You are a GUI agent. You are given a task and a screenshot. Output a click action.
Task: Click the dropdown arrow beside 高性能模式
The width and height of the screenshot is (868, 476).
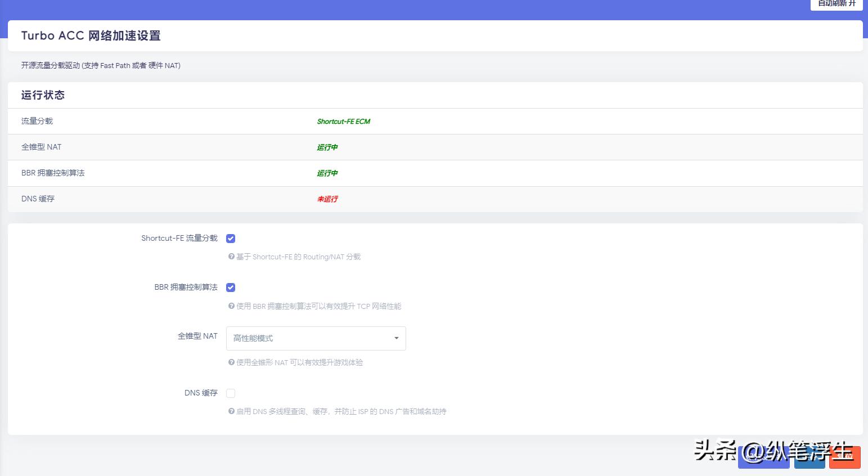[x=396, y=338]
